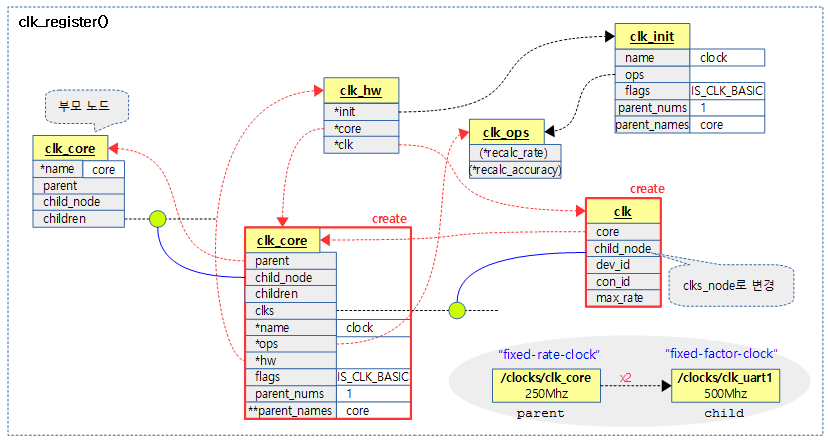The image size is (830, 442).
Task: Click the flags field in clk_init
Action: point(652,91)
